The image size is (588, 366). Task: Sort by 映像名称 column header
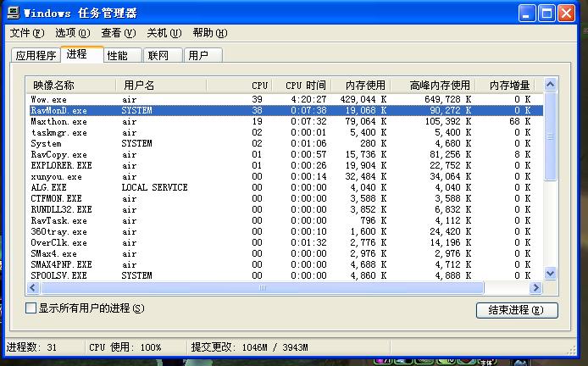[x=71, y=85]
